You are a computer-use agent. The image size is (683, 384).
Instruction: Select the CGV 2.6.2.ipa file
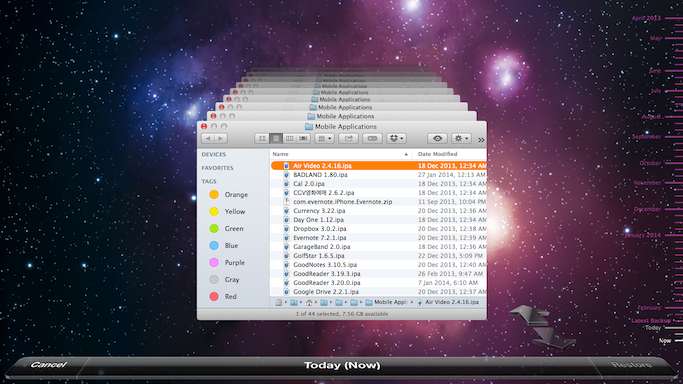pos(379,192)
